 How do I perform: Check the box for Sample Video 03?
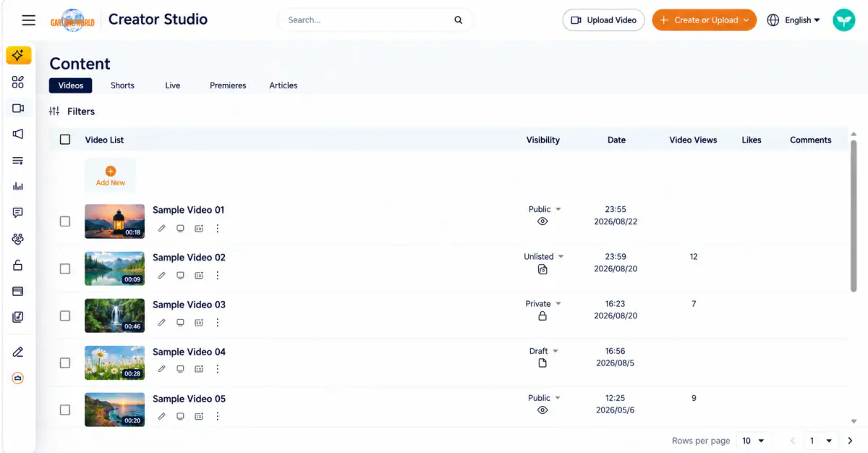coord(65,316)
